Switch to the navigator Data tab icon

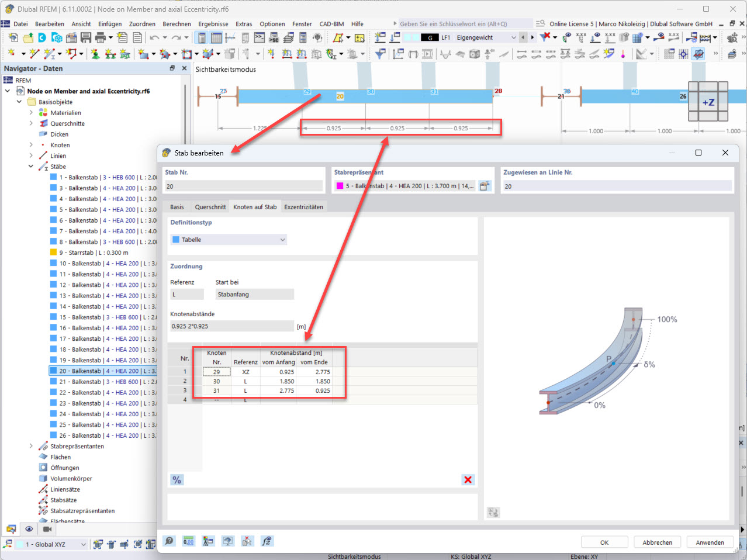[10, 529]
